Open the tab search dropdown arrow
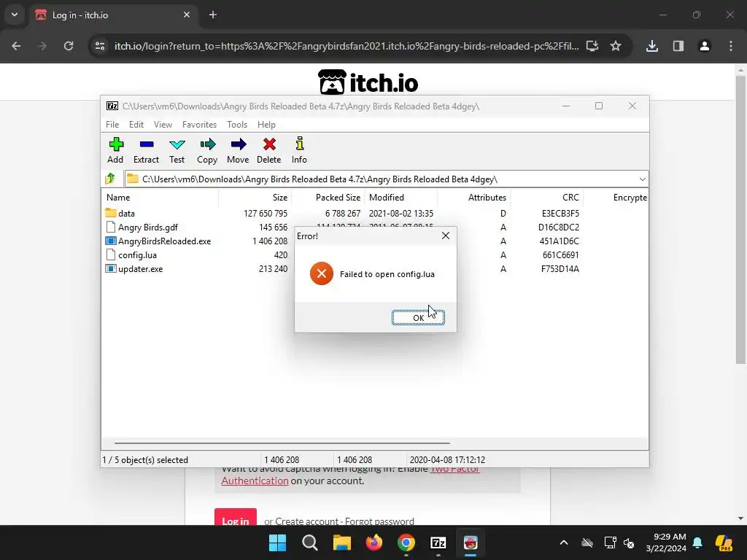This screenshot has width=747, height=560. [x=15, y=15]
